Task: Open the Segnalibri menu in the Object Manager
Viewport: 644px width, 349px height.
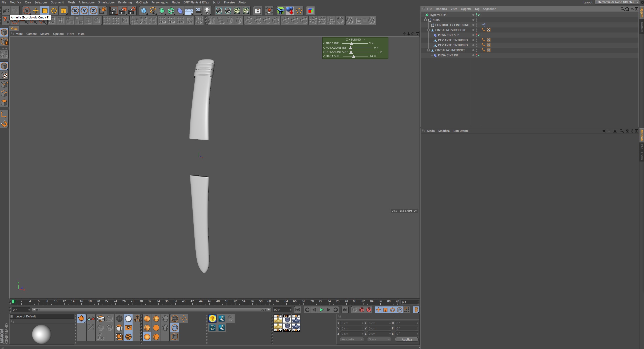Action: coord(489,9)
